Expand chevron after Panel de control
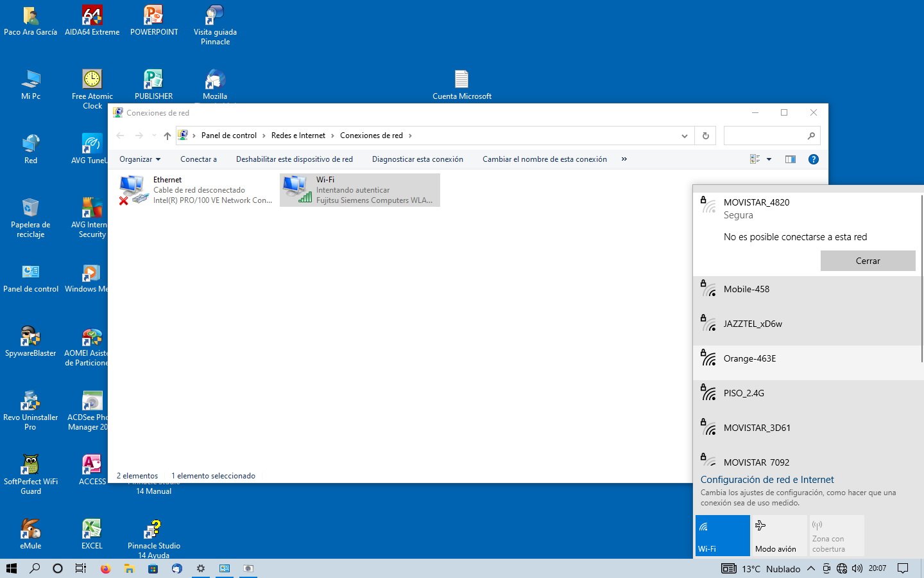The image size is (924, 578). coord(262,136)
